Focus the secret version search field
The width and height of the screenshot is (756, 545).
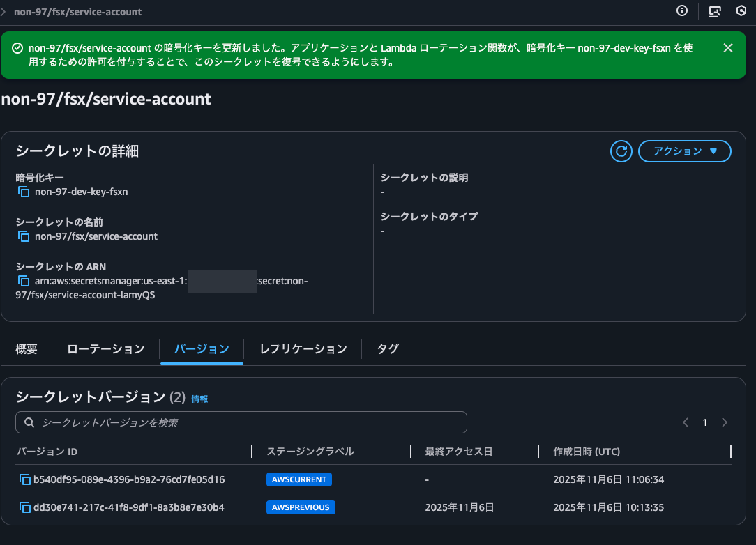241,422
